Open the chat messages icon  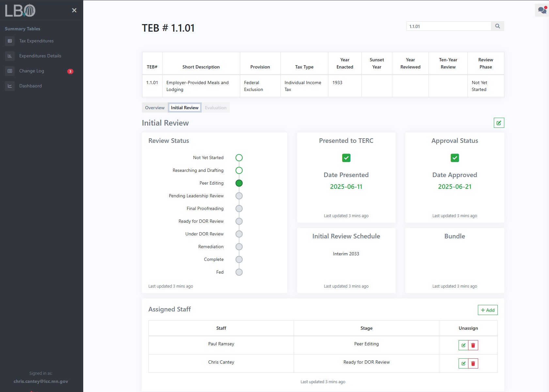[x=542, y=10]
